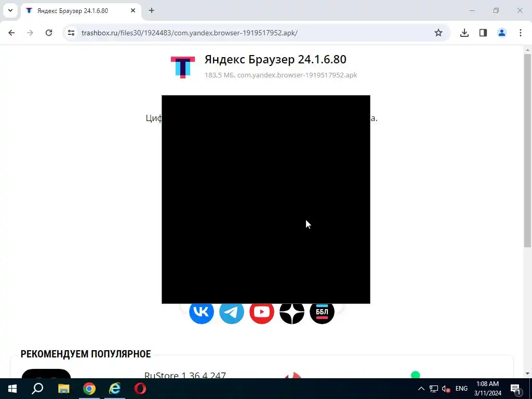Open the browser side panel
This screenshot has height=399, width=532.
[483, 33]
